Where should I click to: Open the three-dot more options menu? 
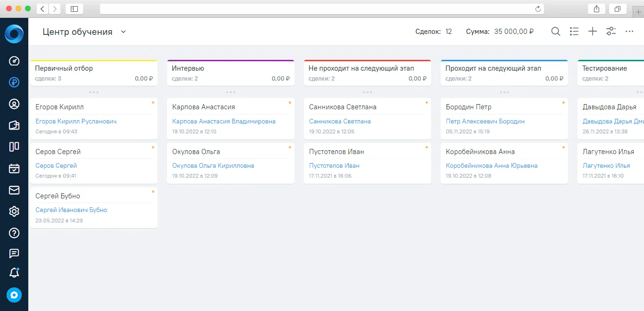pos(629,32)
